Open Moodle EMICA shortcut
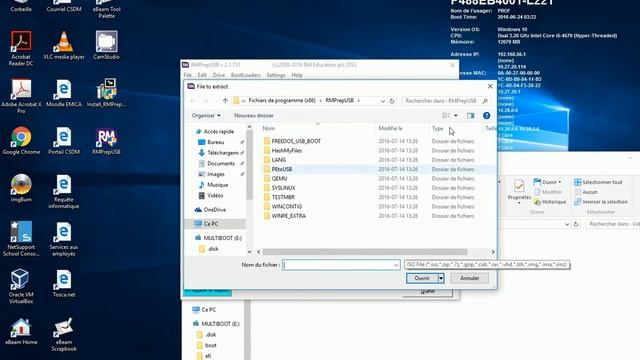 click(x=64, y=93)
